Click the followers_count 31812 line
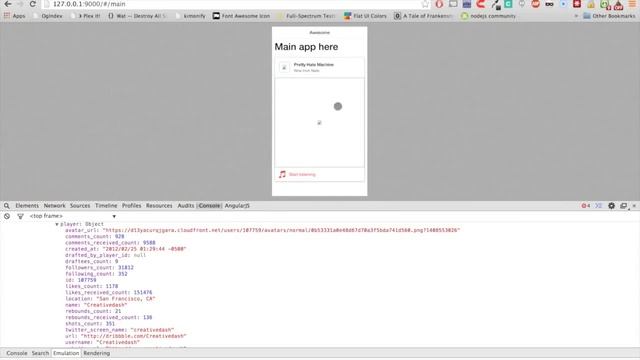640x360 pixels. (99, 267)
